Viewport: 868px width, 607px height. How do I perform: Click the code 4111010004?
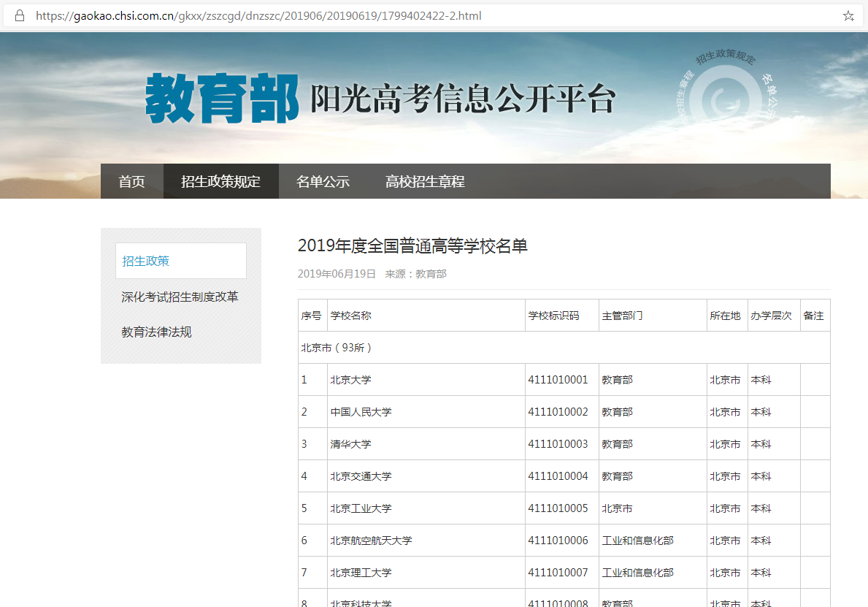point(558,476)
